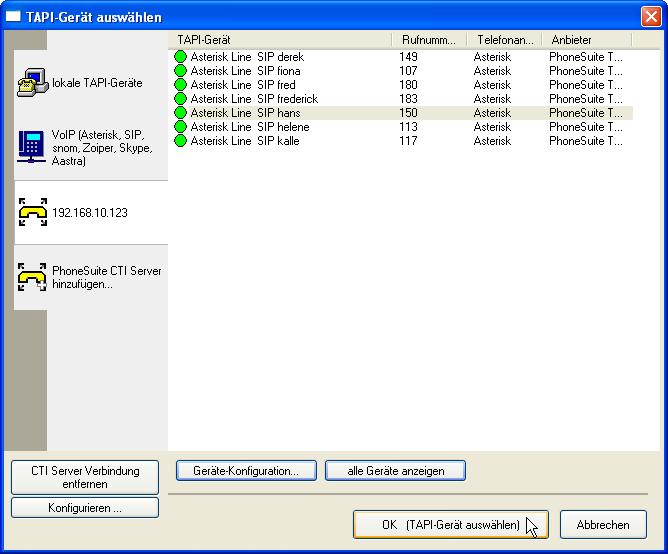
Task: Click the yellow phone icon for 192.168.10.123
Action: click(32, 212)
